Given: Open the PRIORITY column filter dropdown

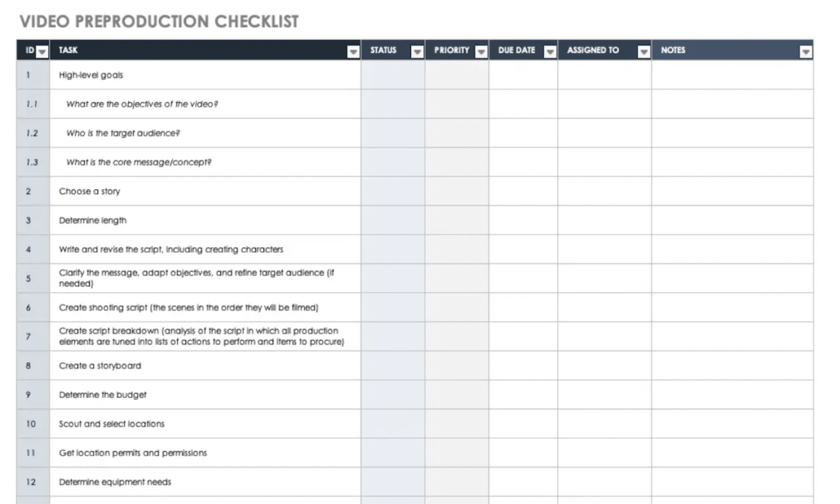Looking at the screenshot, I should [481, 51].
